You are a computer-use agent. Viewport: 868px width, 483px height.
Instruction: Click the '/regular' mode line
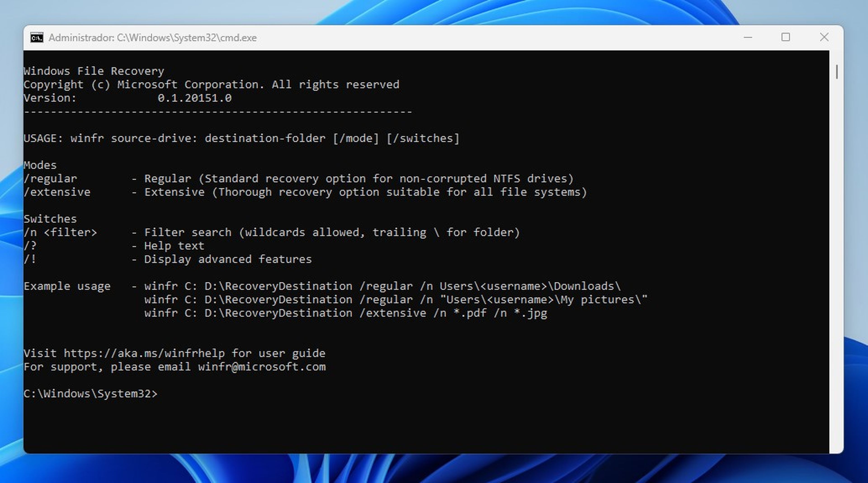tap(299, 179)
